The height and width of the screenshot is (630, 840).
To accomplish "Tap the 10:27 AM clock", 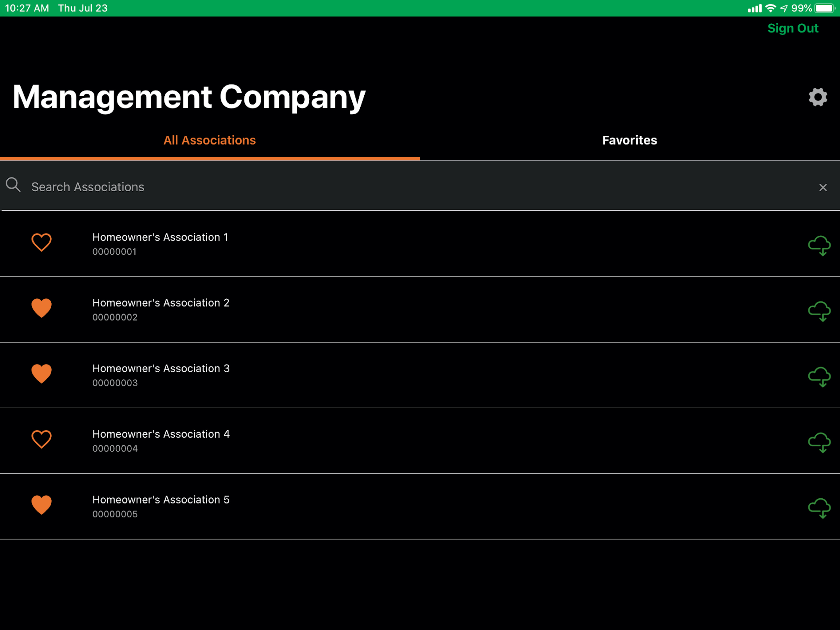I will click(x=27, y=8).
